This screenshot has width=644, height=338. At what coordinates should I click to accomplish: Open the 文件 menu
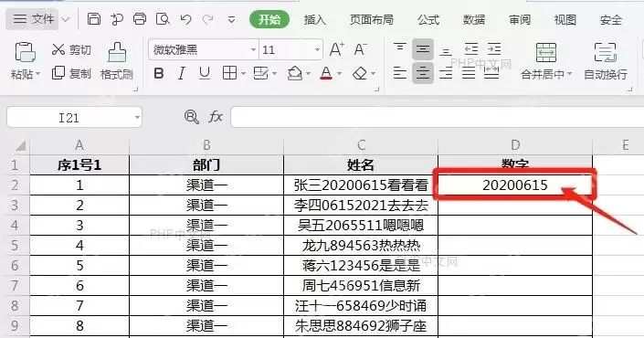[34, 19]
